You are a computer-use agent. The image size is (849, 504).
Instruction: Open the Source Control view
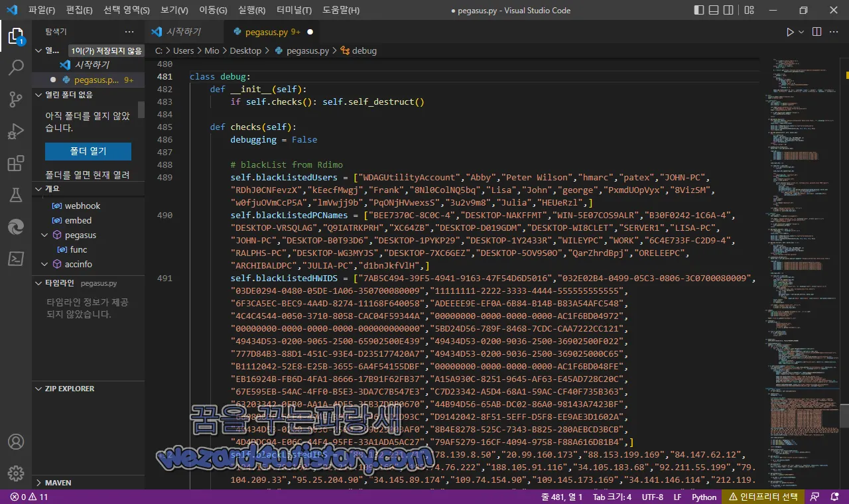coord(16,99)
